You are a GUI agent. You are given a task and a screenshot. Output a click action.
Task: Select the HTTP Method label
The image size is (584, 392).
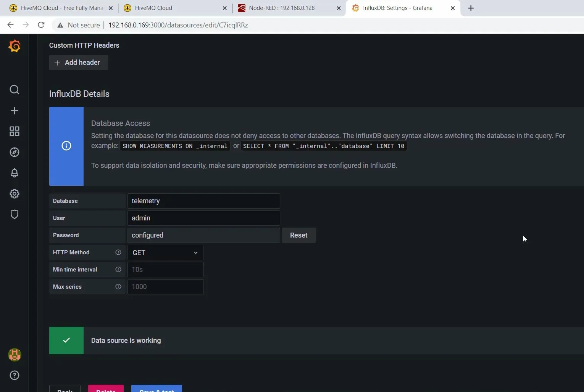point(71,252)
